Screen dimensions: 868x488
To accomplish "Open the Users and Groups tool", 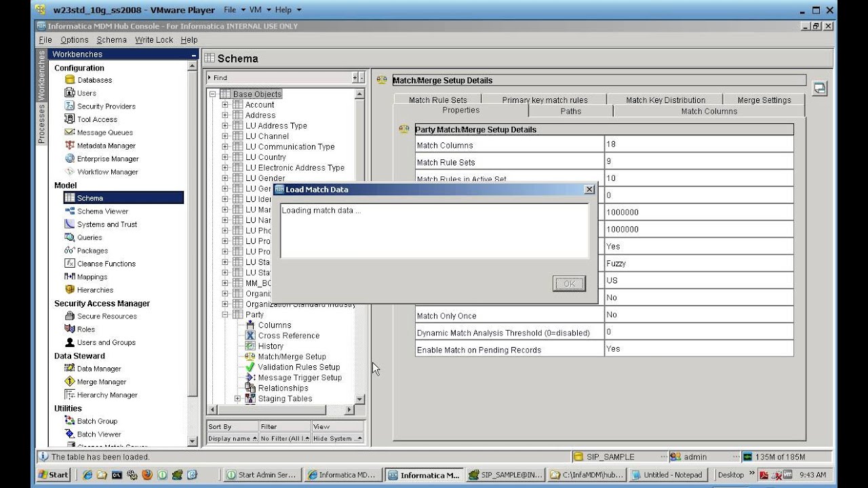I will 100,343.
